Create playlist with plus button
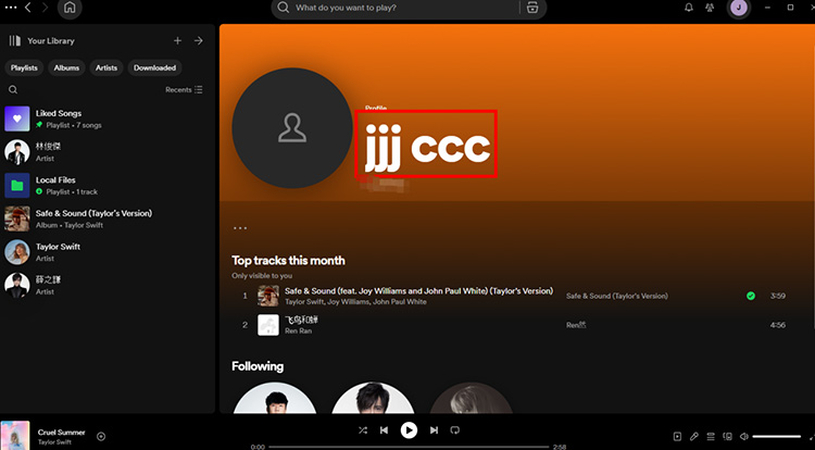The height and width of the screenshot is (450, 815). coord(178,41)
